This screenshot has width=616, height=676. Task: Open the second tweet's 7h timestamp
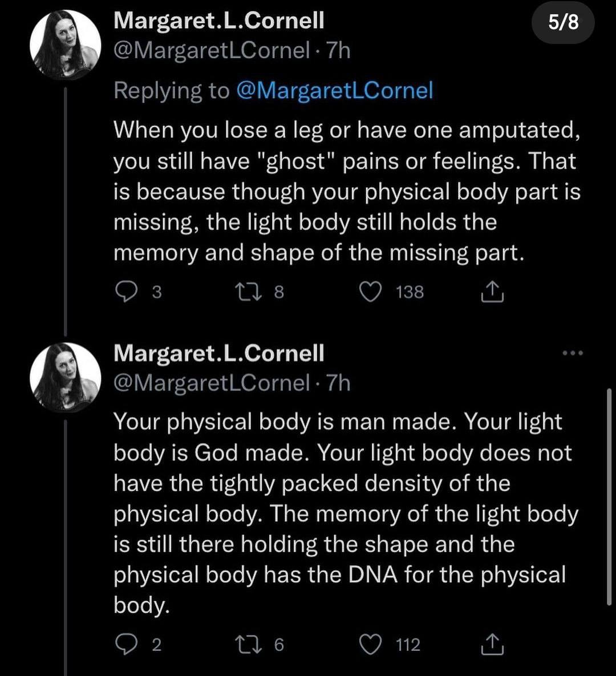click(338, 383)
